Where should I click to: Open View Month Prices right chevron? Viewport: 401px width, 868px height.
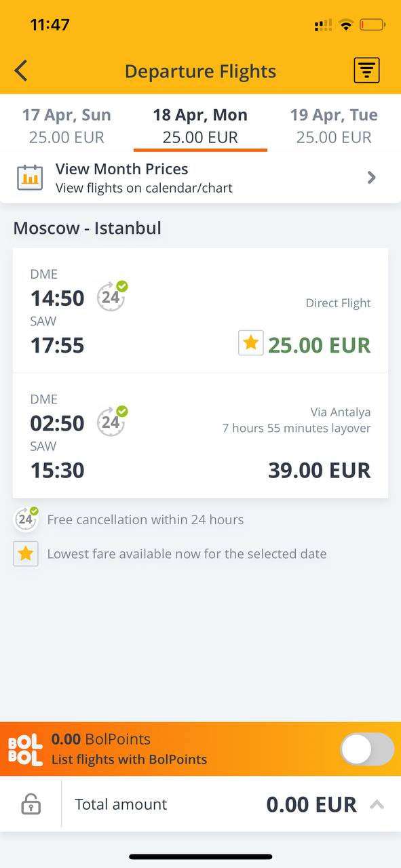pos(371,178)
